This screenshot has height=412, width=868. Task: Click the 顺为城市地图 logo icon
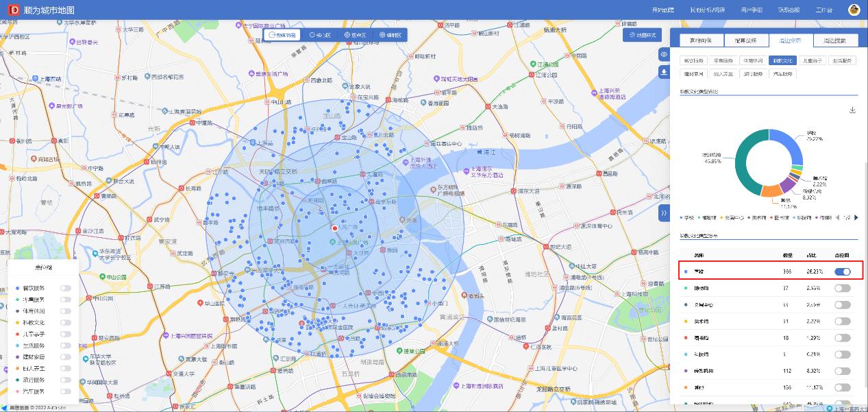(13, 10)
